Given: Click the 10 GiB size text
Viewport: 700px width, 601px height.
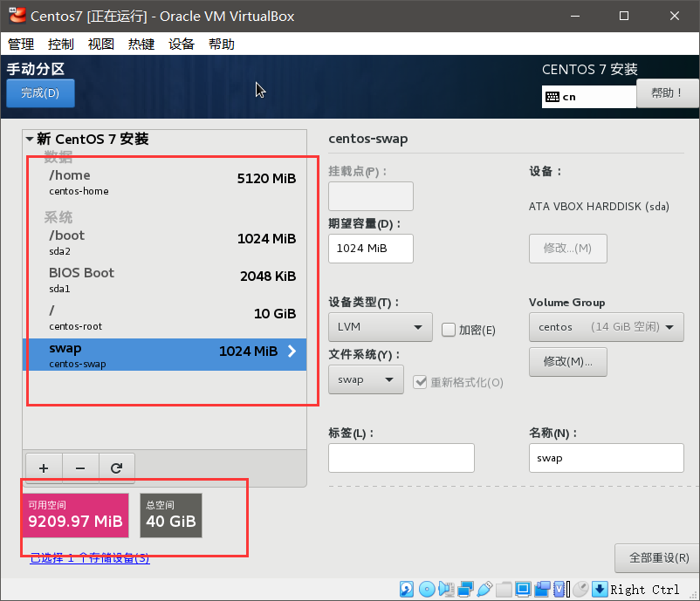Looking at the screenshot, I should (275, 314).
